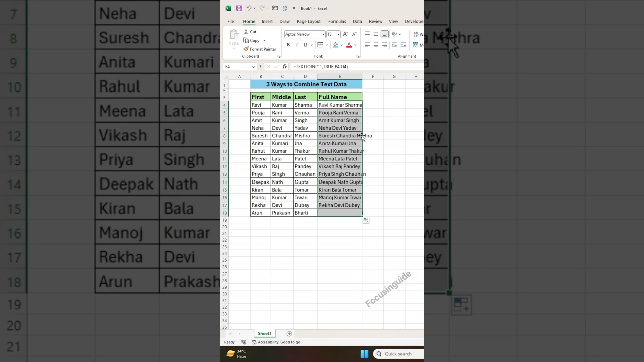Click the Increase Indent icon
This screenshot has height=362, width=644.
coord(403,45)
